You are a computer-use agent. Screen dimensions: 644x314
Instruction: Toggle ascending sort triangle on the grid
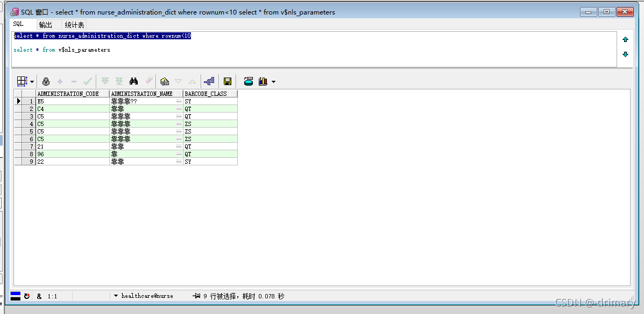click(192, 81)
